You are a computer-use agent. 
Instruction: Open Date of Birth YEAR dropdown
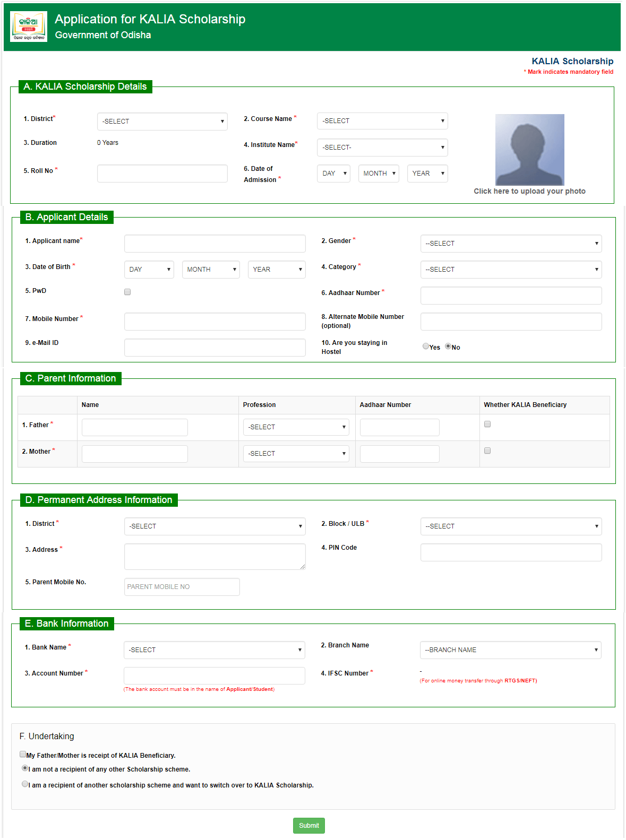[x=277, y=270]
